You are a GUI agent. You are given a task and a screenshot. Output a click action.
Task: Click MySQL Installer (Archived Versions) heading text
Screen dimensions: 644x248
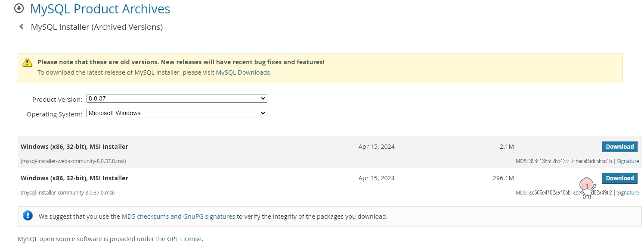[x=97, y=27]
